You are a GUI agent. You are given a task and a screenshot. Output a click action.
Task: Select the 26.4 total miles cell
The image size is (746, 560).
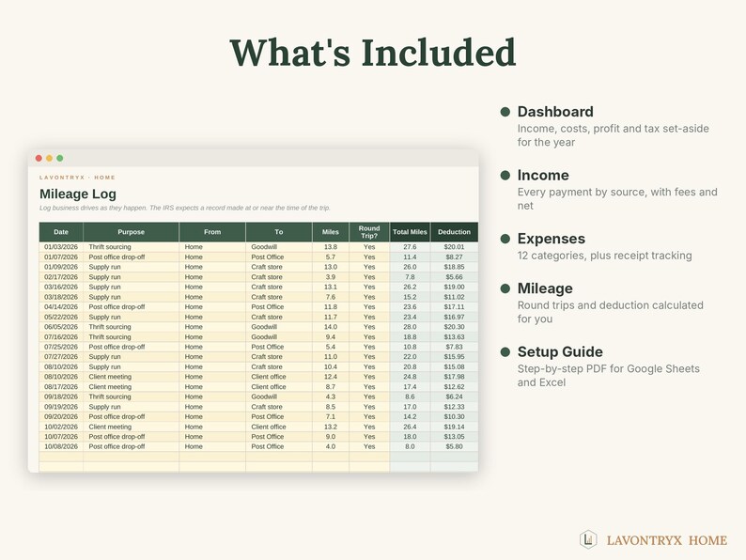point(410,427)
